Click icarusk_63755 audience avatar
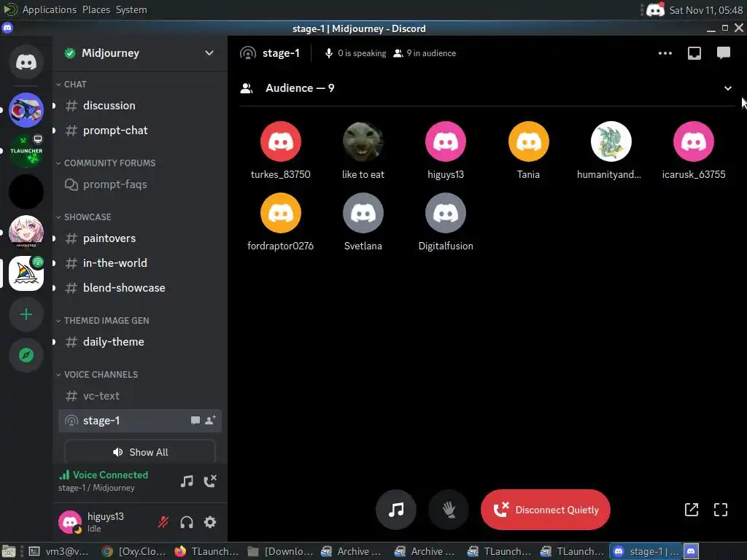The width and height of the screenshot is (747, 560). pos(694,141)
